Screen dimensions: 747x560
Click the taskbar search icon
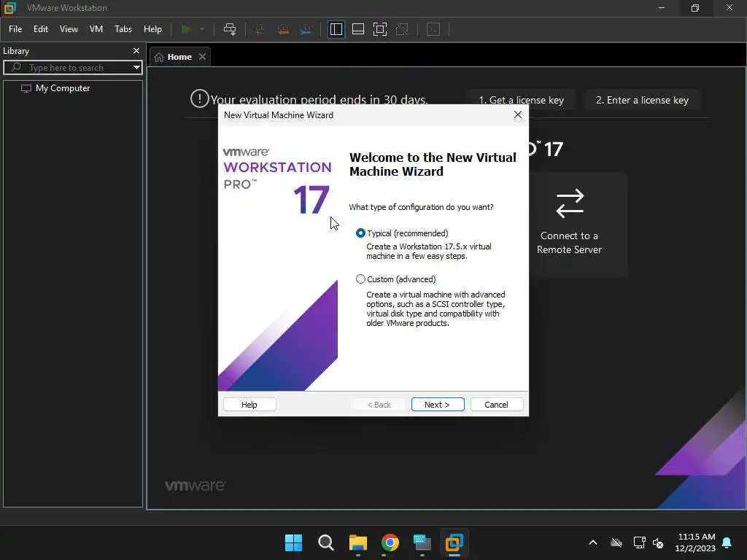coord(326,542)
